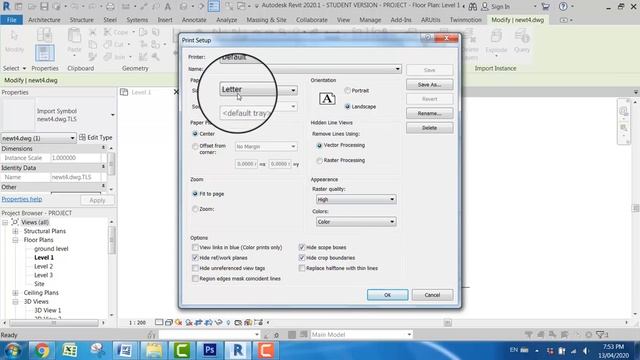
Task: Click the Detail Level icon in view control bar
Action: click(159, 322)
